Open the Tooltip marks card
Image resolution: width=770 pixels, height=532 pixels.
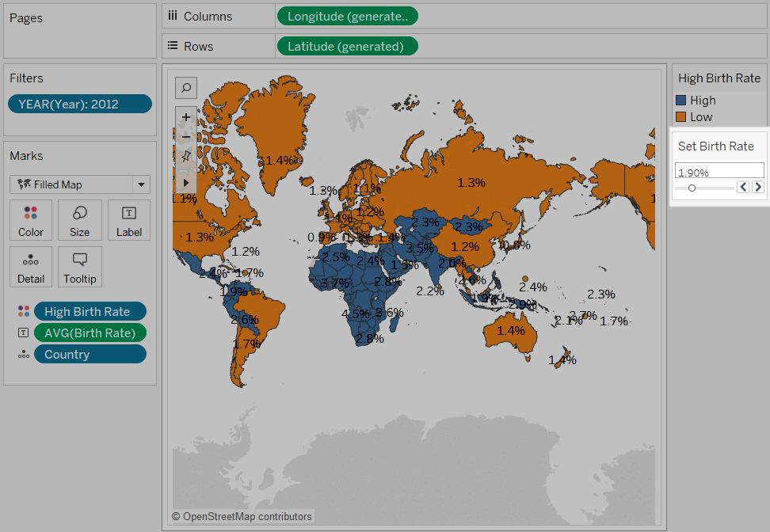pos(79,267)
